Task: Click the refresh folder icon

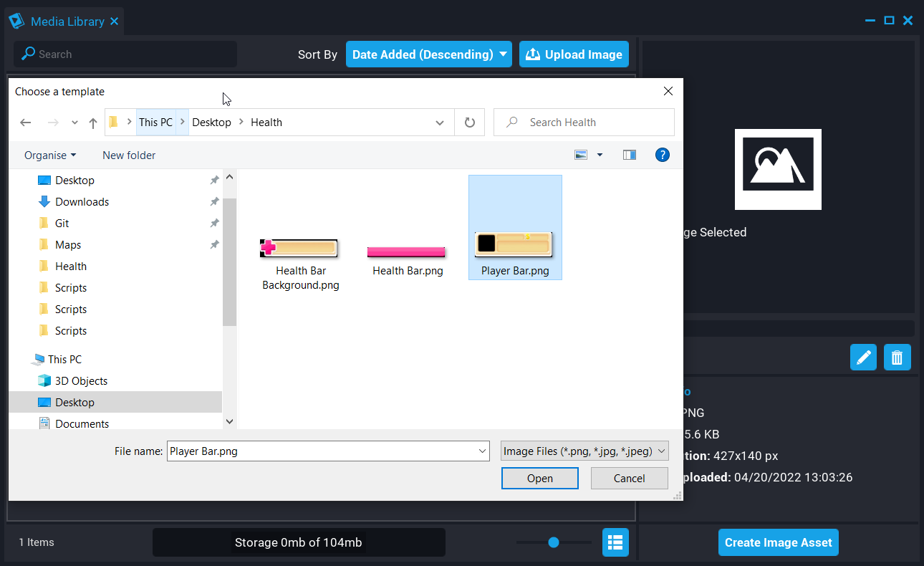Action: click(x=469, y=123)
